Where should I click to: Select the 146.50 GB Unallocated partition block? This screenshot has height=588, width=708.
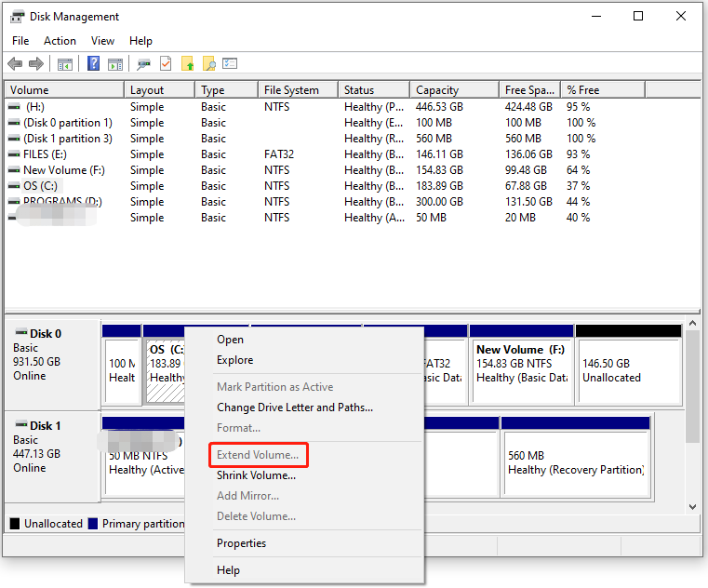pos(629,365)
